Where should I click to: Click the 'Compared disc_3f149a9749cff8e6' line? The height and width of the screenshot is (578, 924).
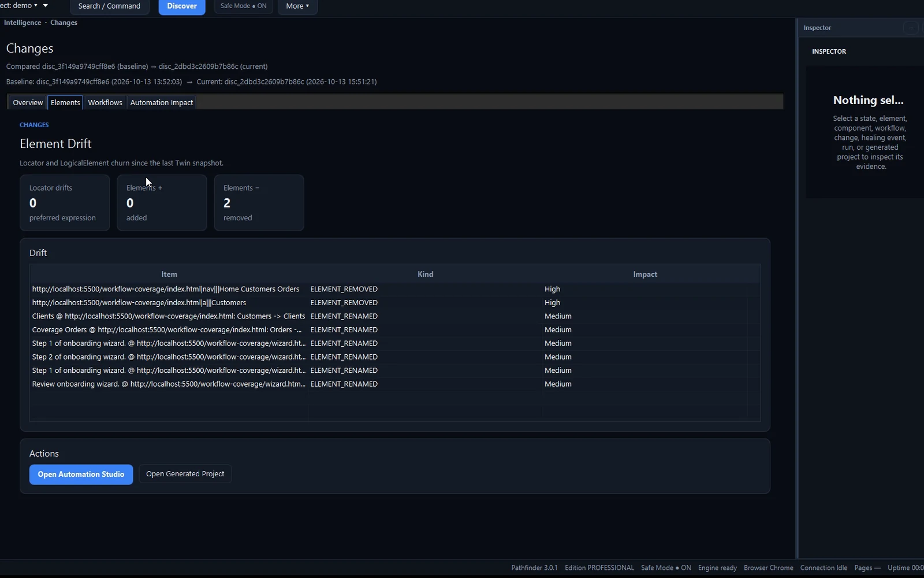click(137, 66)
